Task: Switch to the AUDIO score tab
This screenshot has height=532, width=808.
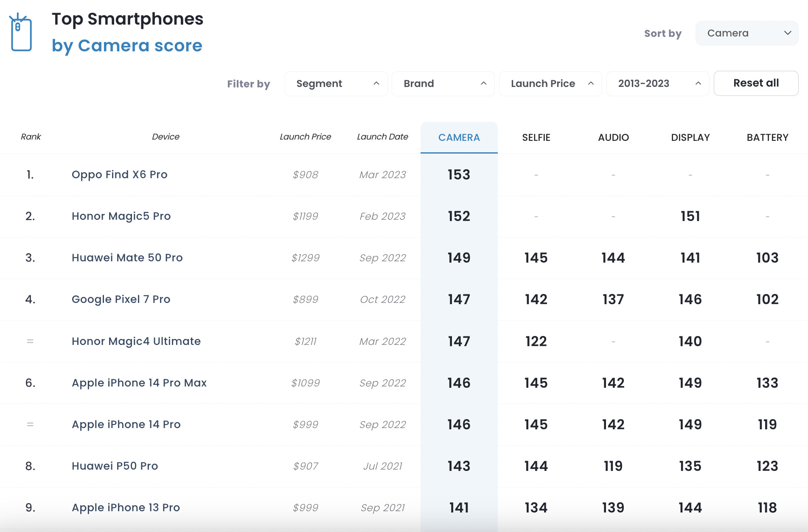Action: click(x=613, y=137)
